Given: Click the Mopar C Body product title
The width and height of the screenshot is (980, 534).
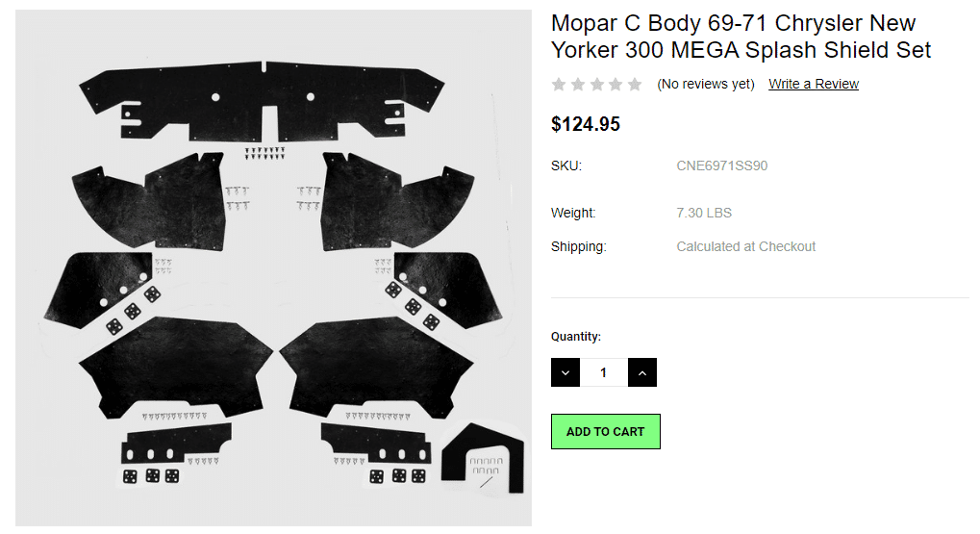Looking at the screenshot, I should [741, 37].
